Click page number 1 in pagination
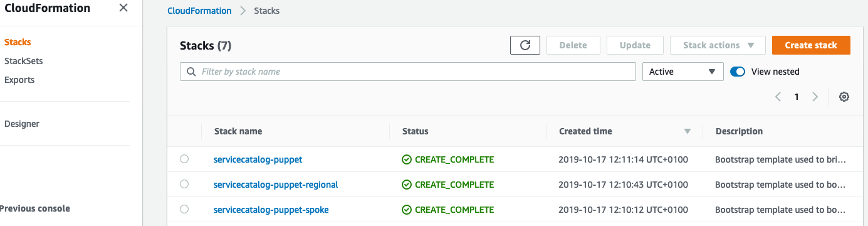This screenshot has height=226, width=868. pos(797,97)
